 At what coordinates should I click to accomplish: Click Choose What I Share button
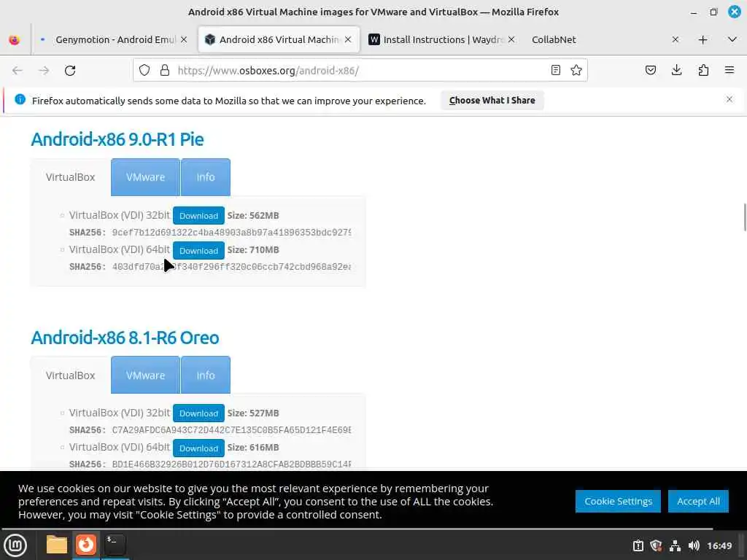(x=492, y=101)
